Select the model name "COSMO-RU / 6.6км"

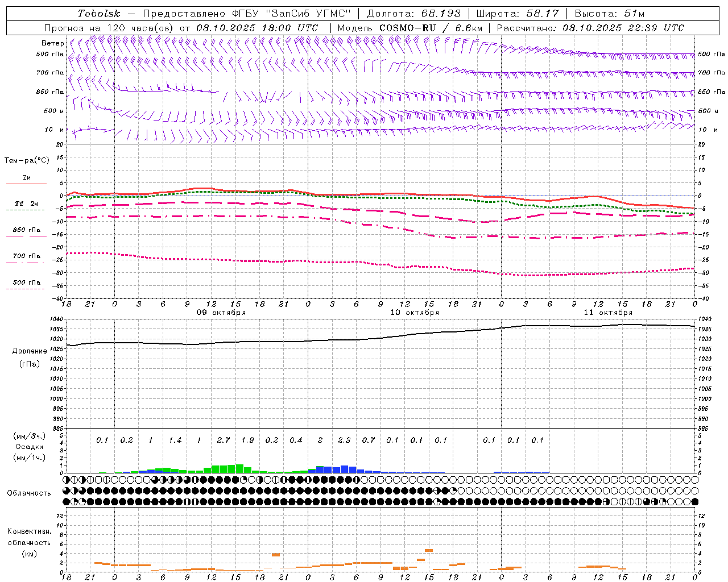tap(431, 28)
